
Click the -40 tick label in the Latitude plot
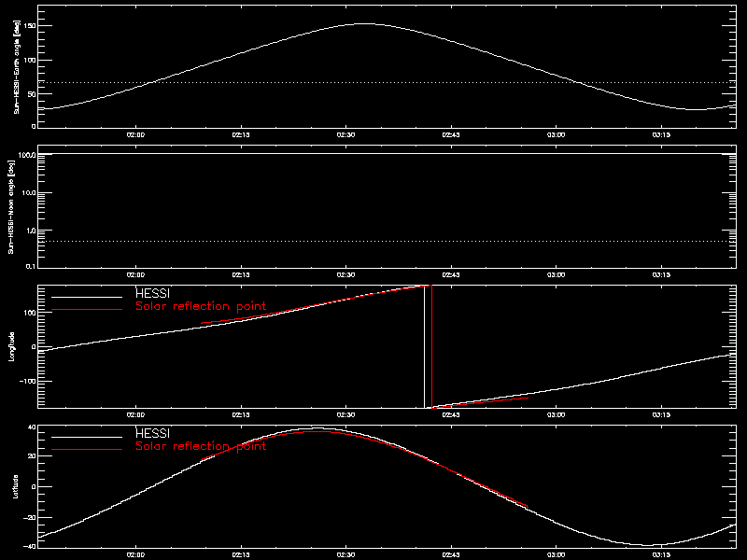click(30, 547)
